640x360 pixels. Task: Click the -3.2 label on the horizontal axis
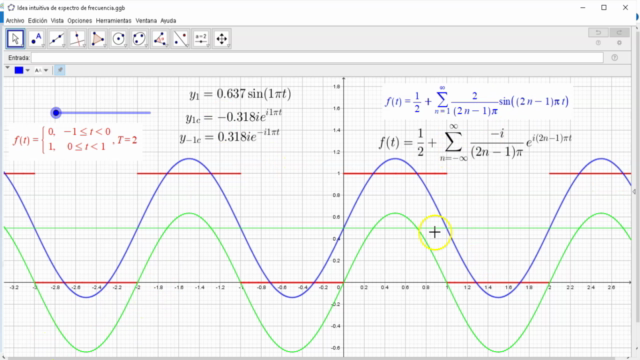[x=14, y=288]
